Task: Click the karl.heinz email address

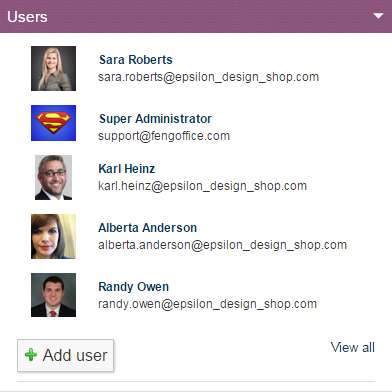Action: coord(202,186)
